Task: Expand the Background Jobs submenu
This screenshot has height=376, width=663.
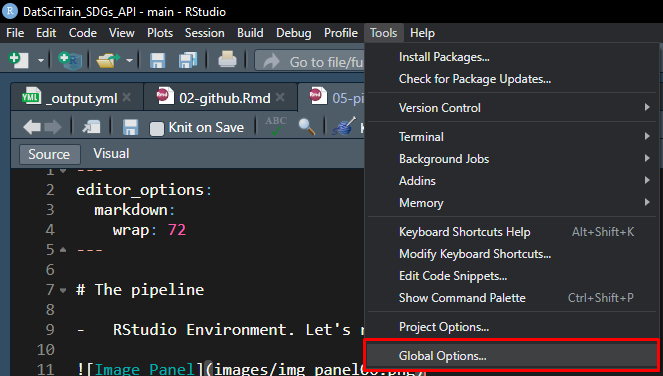Action: coord(512,159)
